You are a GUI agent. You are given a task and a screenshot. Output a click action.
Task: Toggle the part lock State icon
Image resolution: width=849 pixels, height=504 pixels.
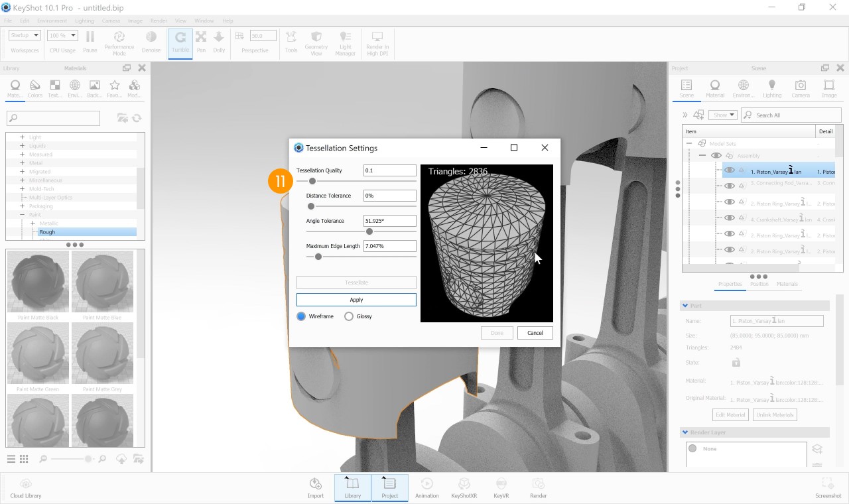[736, 363]
